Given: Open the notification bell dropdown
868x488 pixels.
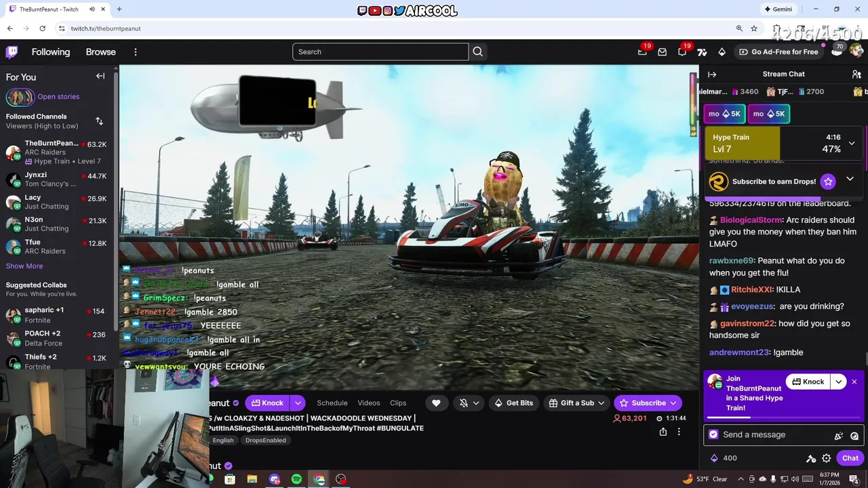Looking at the screenshot, I should tap(469, 403).
